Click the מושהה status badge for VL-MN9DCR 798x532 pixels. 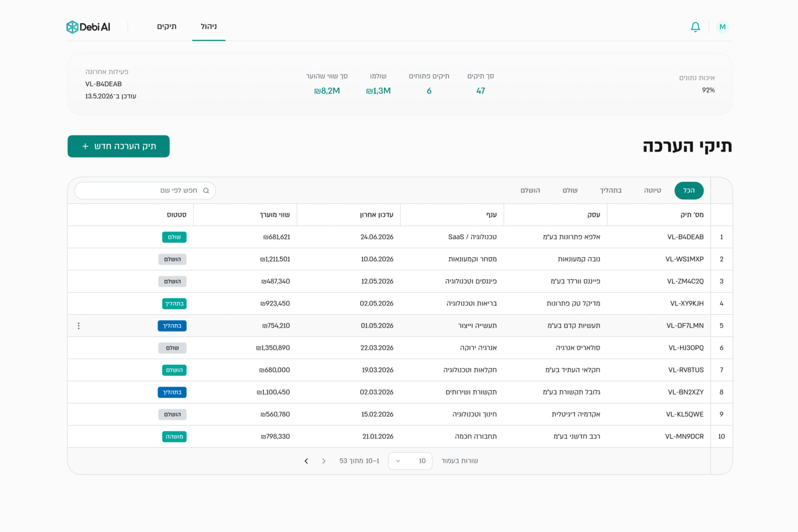175,437
